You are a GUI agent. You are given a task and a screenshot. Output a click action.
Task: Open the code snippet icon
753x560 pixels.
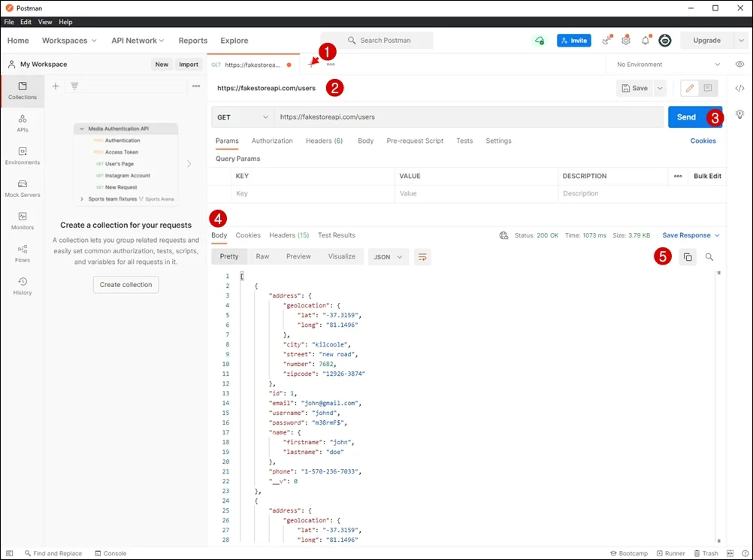739,89
